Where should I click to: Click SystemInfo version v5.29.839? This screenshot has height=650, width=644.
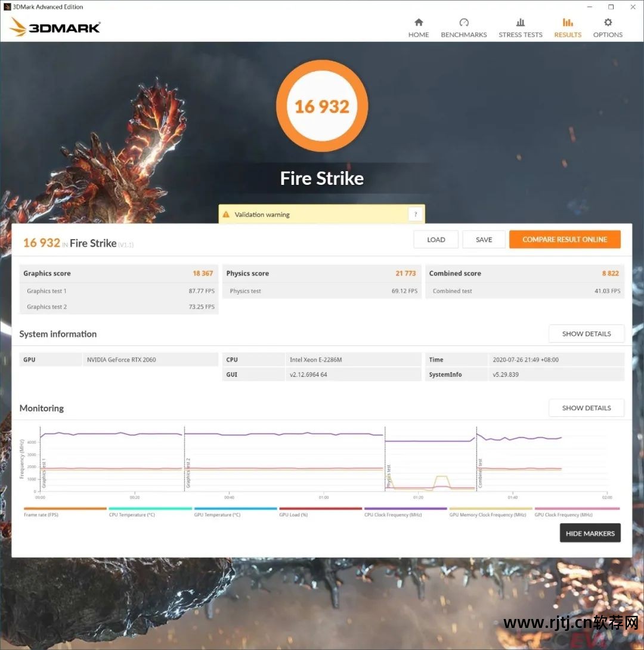[506, 374]
